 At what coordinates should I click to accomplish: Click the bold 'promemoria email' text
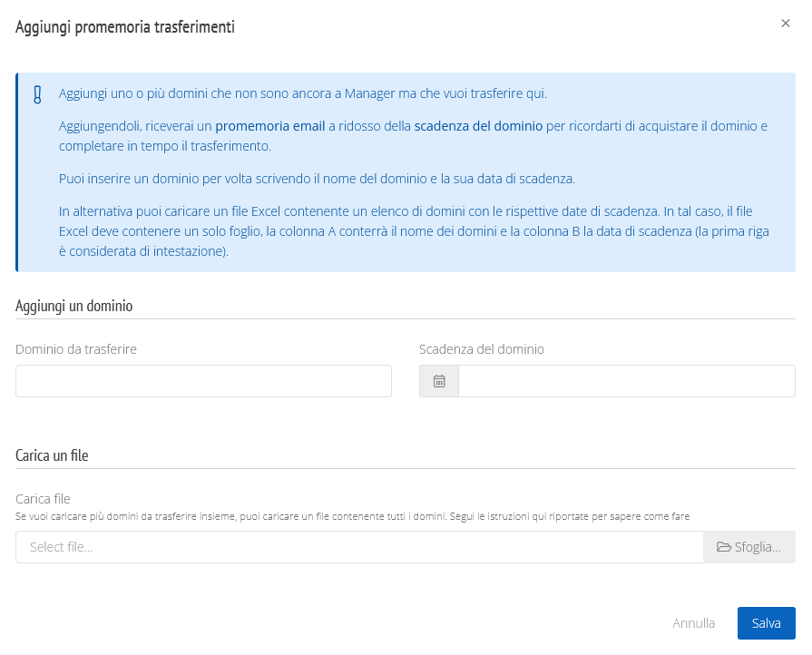[269, 126]
